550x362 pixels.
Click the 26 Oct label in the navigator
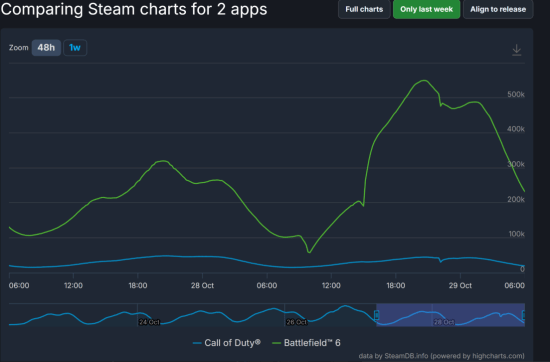tap(297, 322)
